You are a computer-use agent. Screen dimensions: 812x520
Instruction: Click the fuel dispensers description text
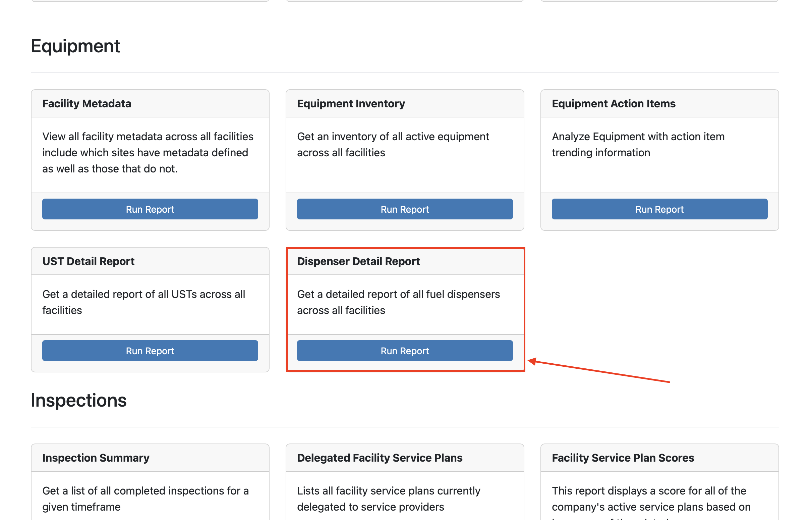[x=398, y=302]
